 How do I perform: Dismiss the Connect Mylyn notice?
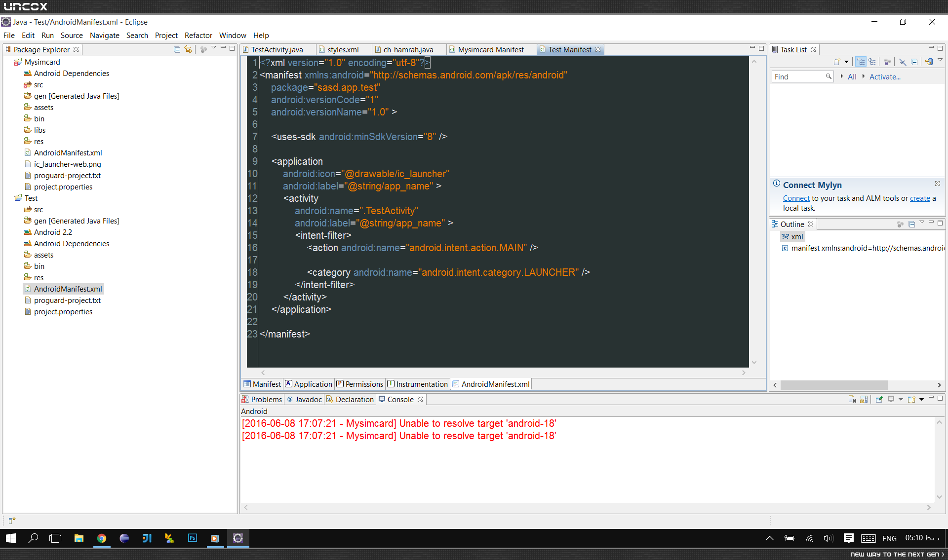(x=937, y=184)
